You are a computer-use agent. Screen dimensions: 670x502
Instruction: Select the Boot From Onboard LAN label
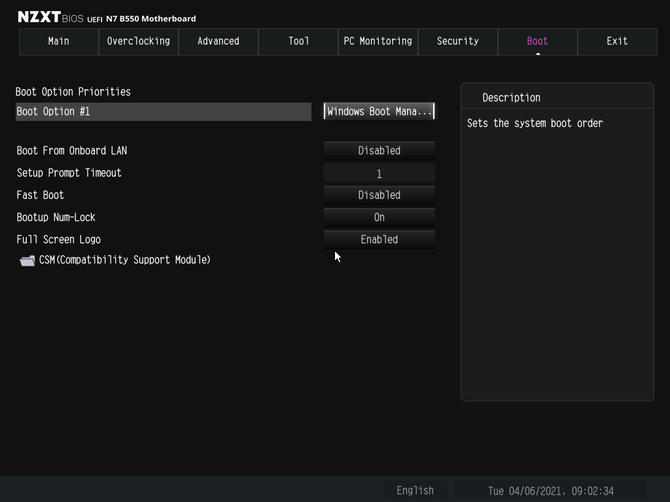coord(72,151)
